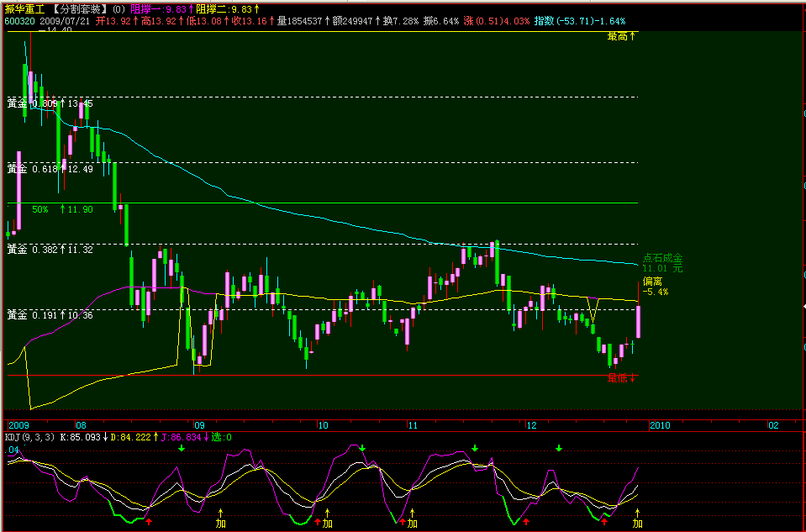This screenshot has height=532, width=806.
Task: Select the 振华重工 stock name title
Action: tap(24, 8)
